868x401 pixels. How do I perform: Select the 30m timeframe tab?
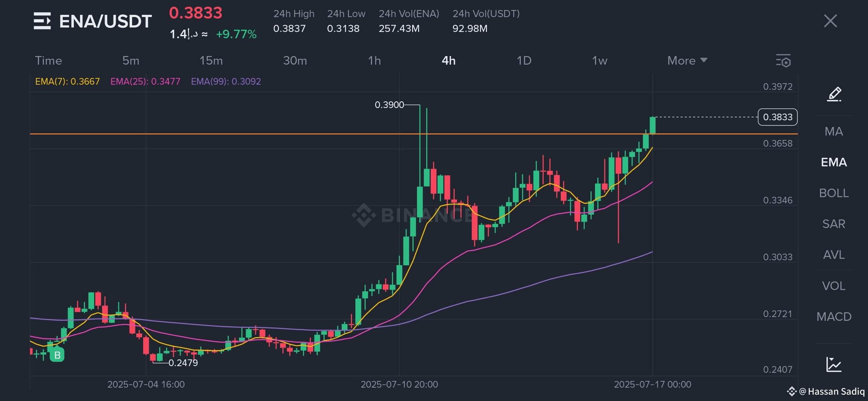coord(295,61)
